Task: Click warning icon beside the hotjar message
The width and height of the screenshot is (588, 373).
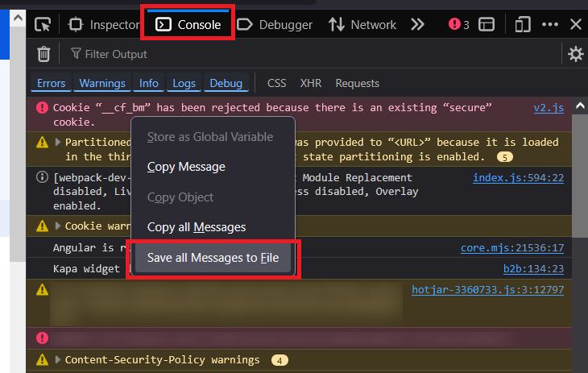Action: pyautogui.click(x=42, y=289)
